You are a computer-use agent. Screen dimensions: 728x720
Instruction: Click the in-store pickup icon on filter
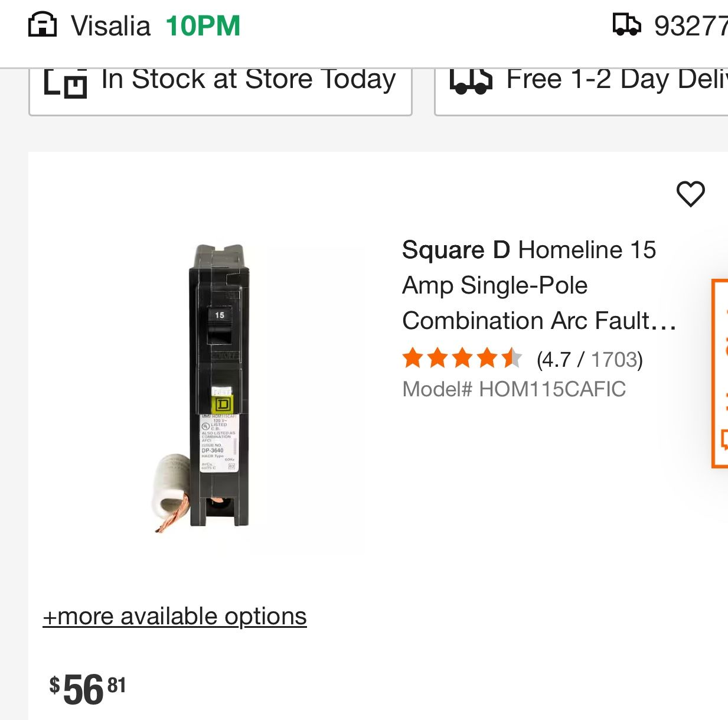pyautogui.click(x=65, y=83)
